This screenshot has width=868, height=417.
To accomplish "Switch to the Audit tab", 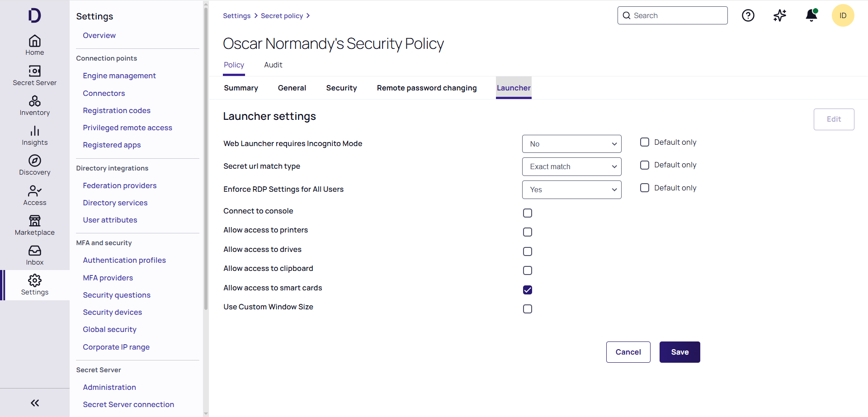I will coord(273,65).
